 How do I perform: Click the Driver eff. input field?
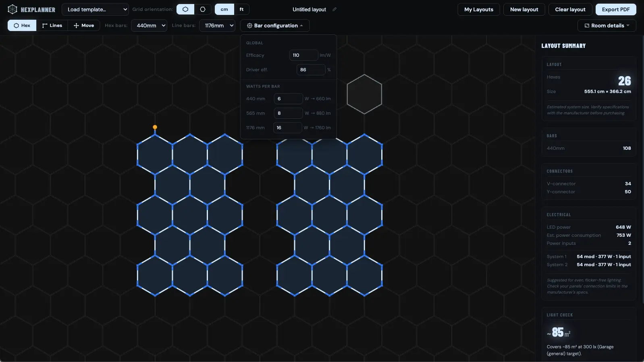click(311, 70)
